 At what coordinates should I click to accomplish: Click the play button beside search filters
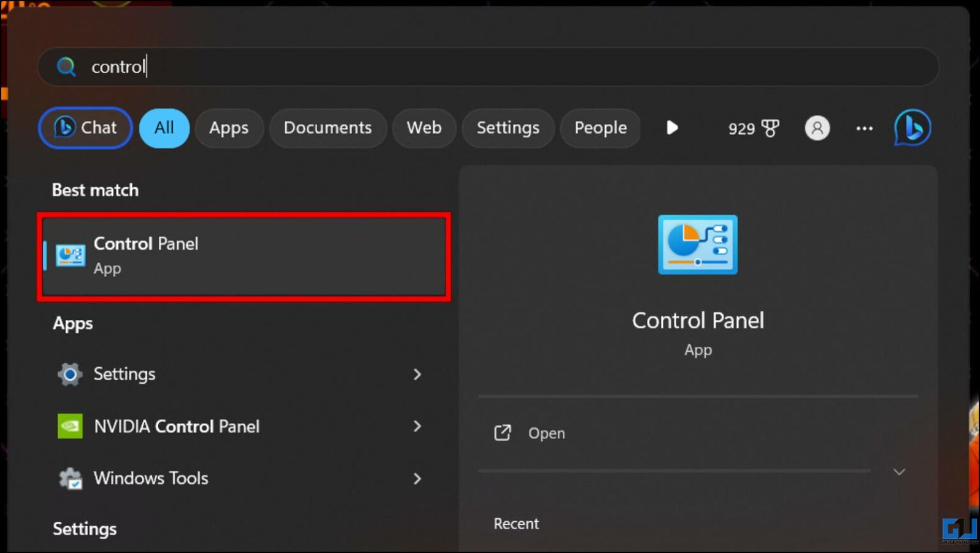coord(672,128)
